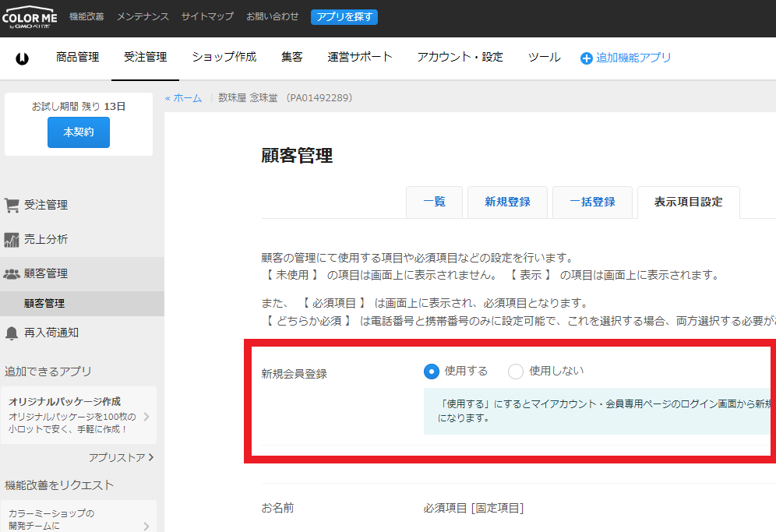The image size is (776, 532).
Task: Select 顧客管理 sub-item in the sidebar
Action: 44,304
